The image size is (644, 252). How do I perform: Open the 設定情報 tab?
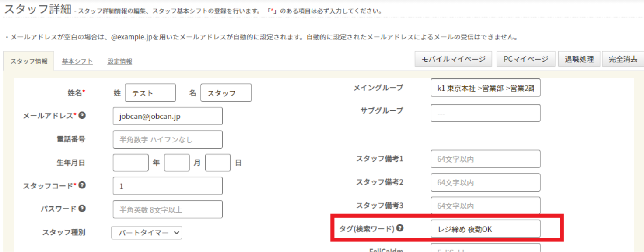(x=120, y=61)
